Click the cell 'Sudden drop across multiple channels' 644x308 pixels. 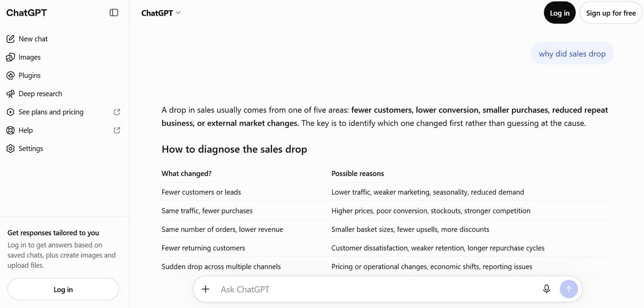coord(221,267)
